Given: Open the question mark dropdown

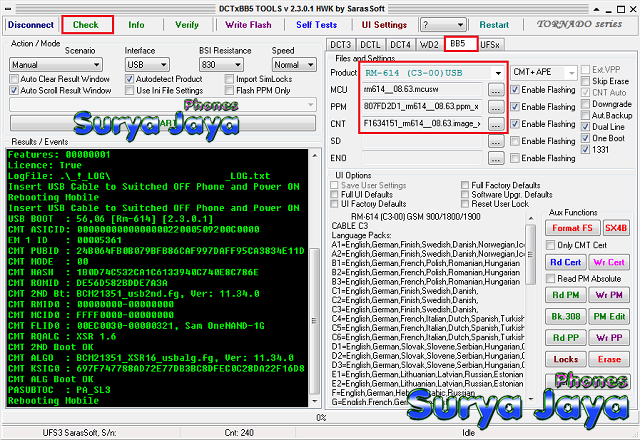Looking at the screenshot, I should (x=443, y=25).
